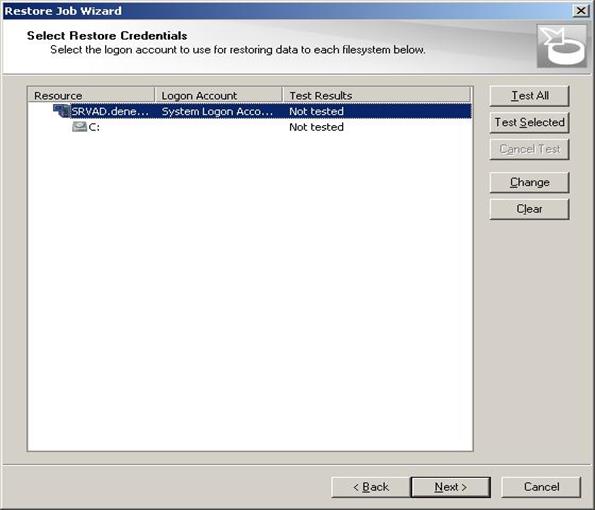Image resolution: width=595 pixels, height=510 pixels.
Task: Click the C: drive icon
Action: 79,126
